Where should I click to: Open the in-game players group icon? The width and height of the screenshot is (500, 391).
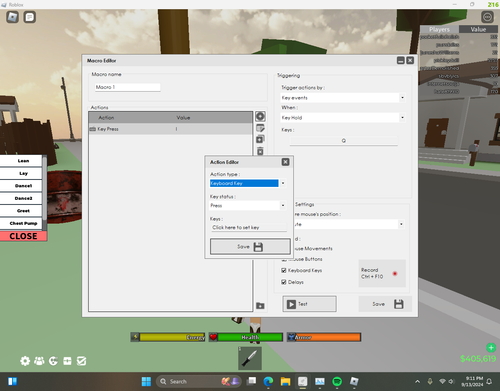[39, 361]
